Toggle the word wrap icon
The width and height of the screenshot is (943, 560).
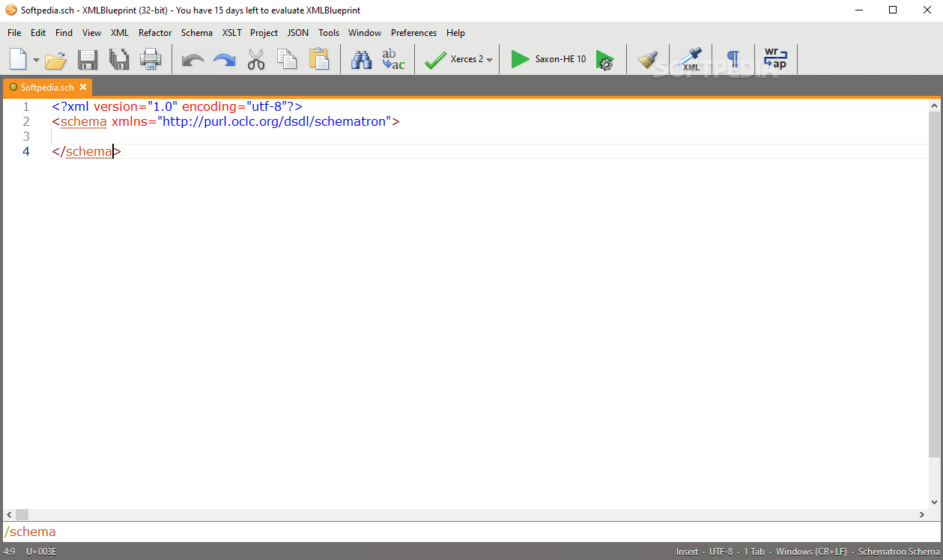(x=775, y=59)
